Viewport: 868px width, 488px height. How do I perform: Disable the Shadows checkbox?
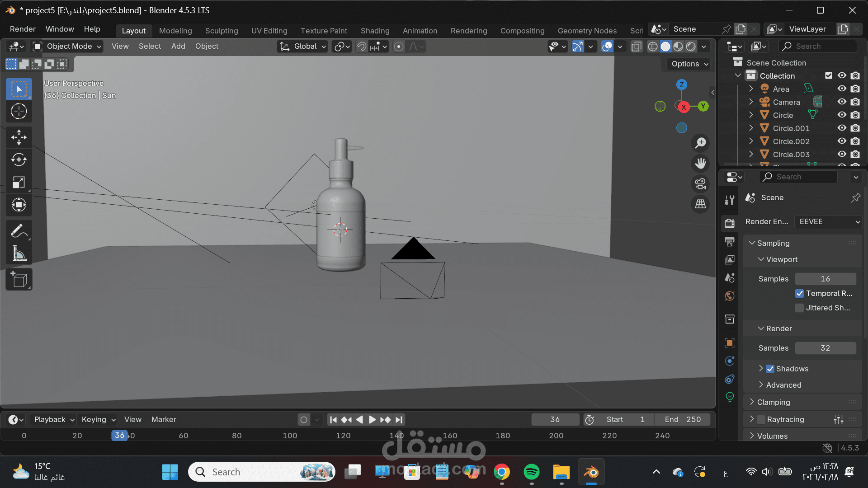pyautogui.click(x=770, y=369)
